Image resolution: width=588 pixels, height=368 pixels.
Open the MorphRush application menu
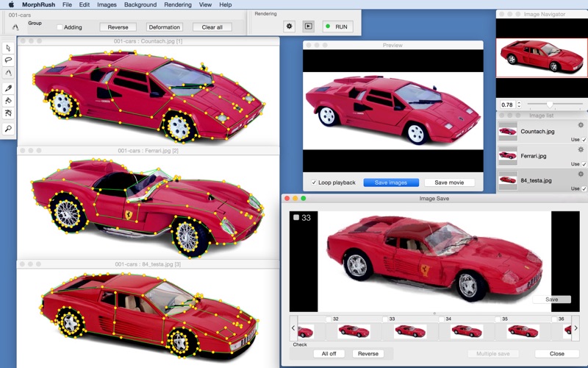(39, 4)
